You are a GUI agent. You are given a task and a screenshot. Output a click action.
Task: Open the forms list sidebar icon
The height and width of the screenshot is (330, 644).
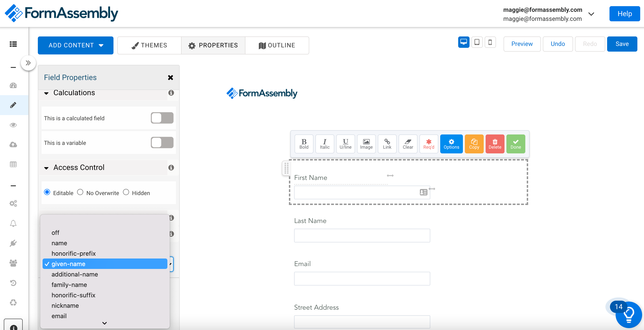click(13, 44)
